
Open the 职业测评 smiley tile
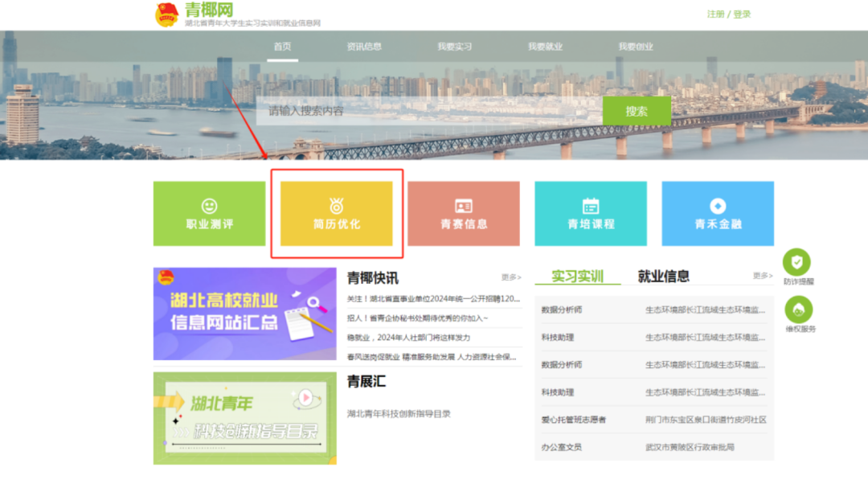pos(209,213)
